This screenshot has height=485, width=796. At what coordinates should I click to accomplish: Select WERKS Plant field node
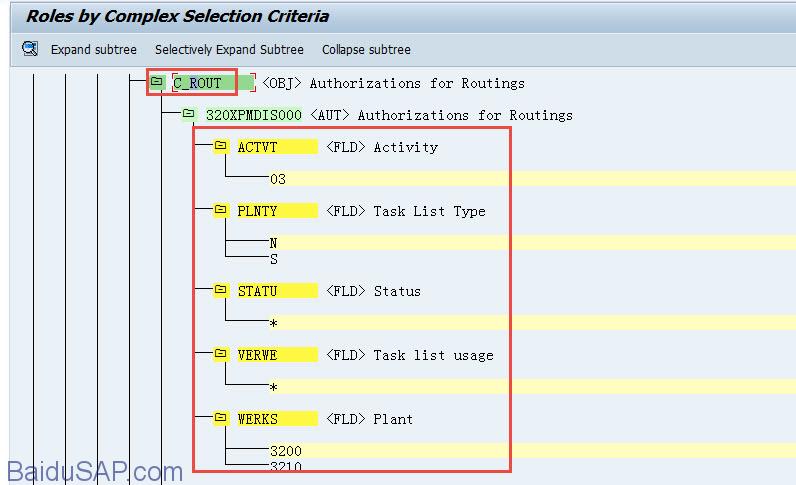click(x=258, y=419)
